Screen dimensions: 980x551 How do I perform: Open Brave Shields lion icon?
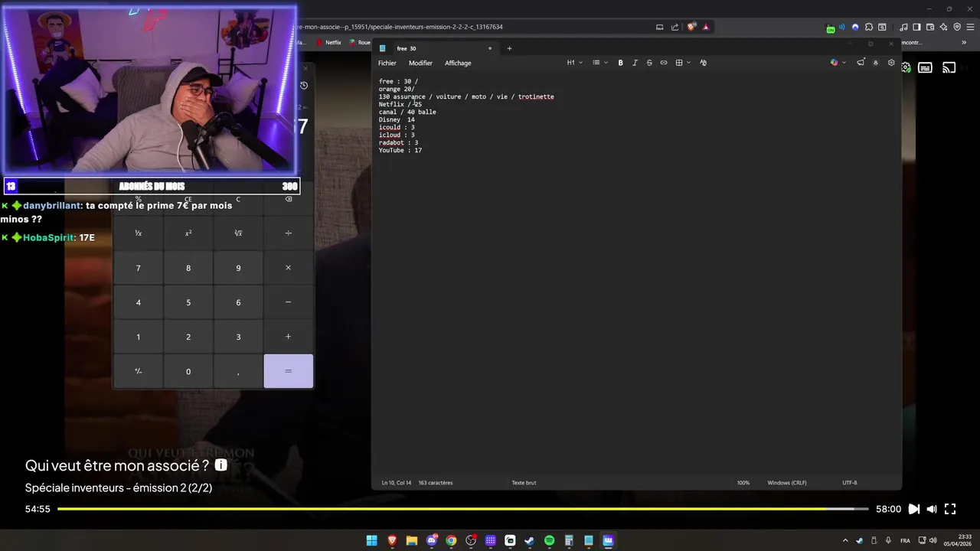pyautogui.click(x=691, y=27)
